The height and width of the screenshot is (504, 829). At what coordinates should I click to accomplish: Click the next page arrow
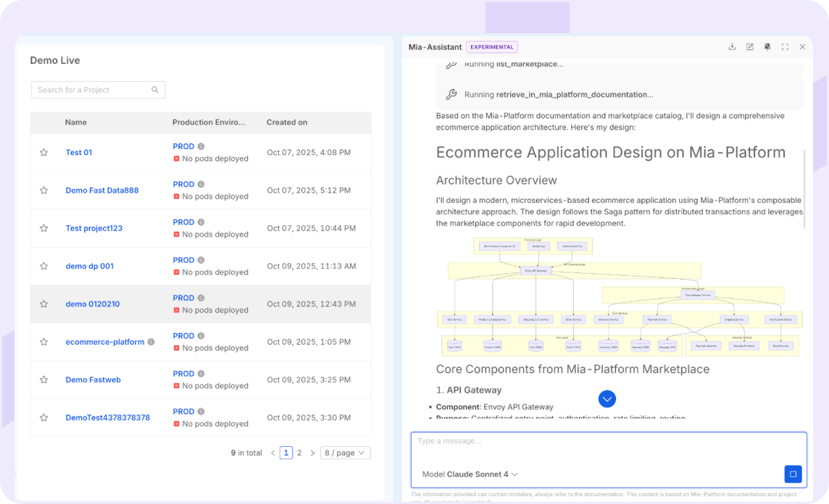coord(312,452)
